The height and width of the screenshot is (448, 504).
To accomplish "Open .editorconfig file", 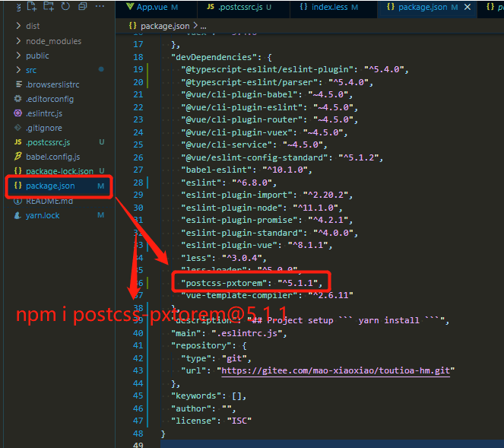I will tap(50, 99).
